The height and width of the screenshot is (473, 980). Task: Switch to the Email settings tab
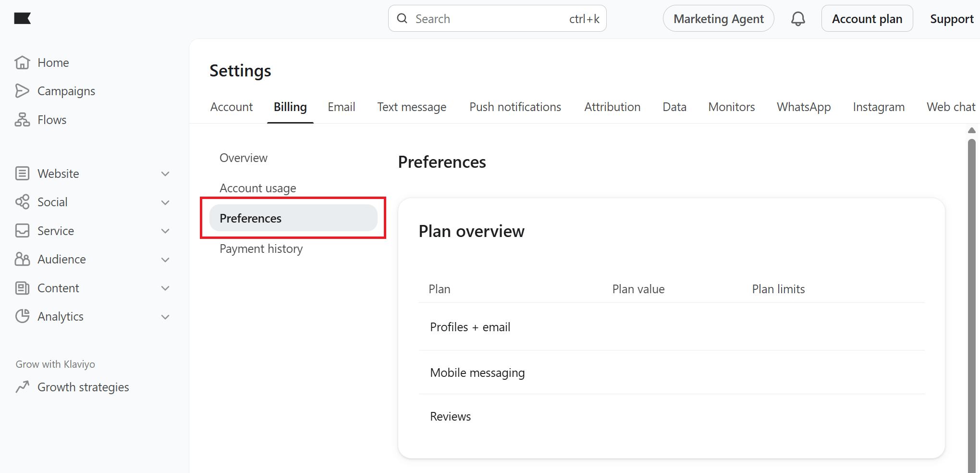click(x=341, y=107)
